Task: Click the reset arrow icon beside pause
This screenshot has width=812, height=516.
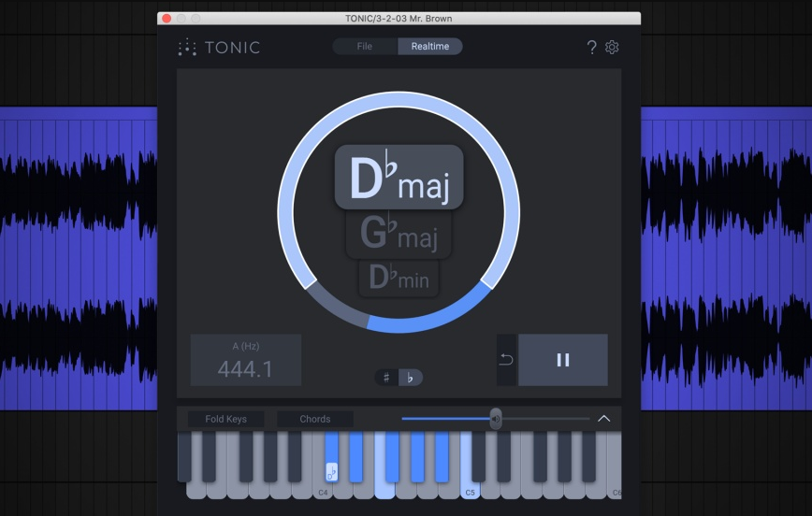Action: tap(506, 360)
